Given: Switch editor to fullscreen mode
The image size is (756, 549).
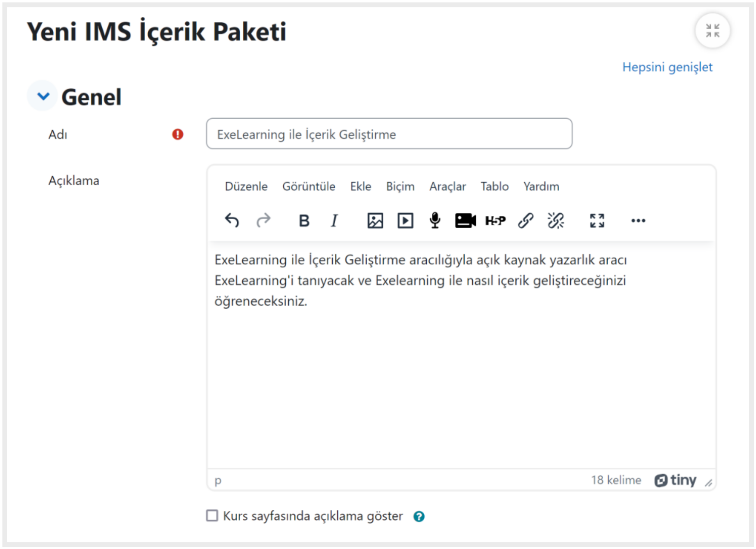Looking at the screenshot, I should pos(597,221).
